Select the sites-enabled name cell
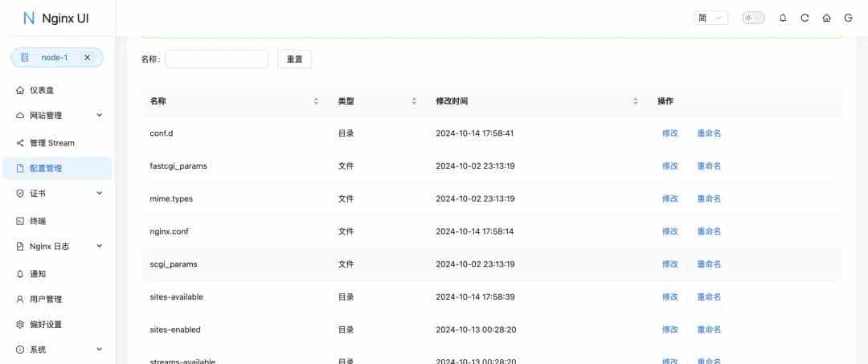Image resolution: width=868 pixels, height=364 pixels. [175, 329]
